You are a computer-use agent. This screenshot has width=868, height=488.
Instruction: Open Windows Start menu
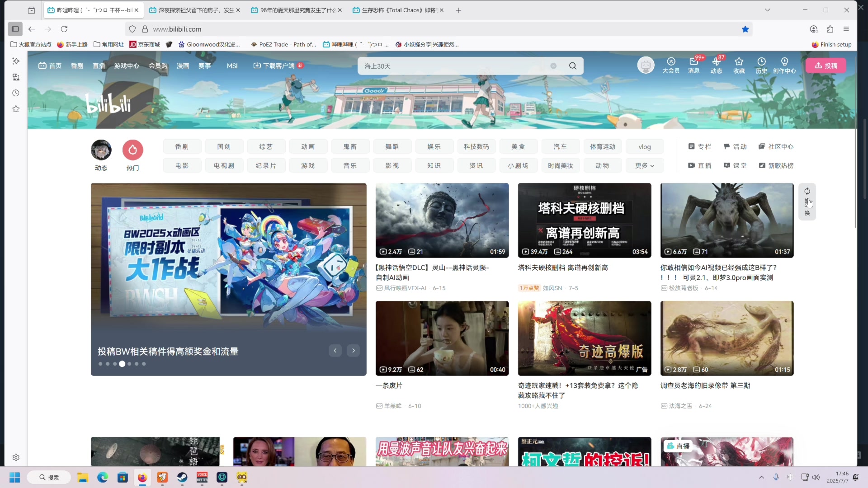click(x=14, y=477)
